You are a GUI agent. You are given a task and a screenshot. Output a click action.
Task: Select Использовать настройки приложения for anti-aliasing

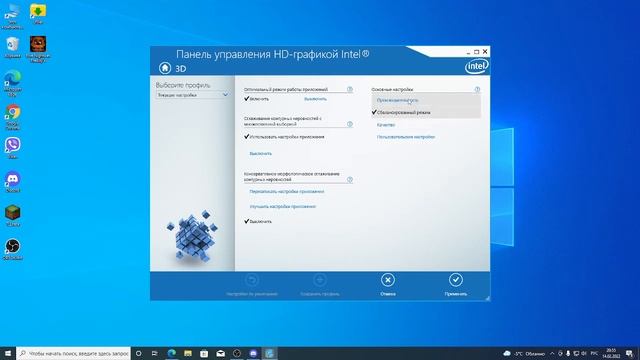tap(287, 137)
